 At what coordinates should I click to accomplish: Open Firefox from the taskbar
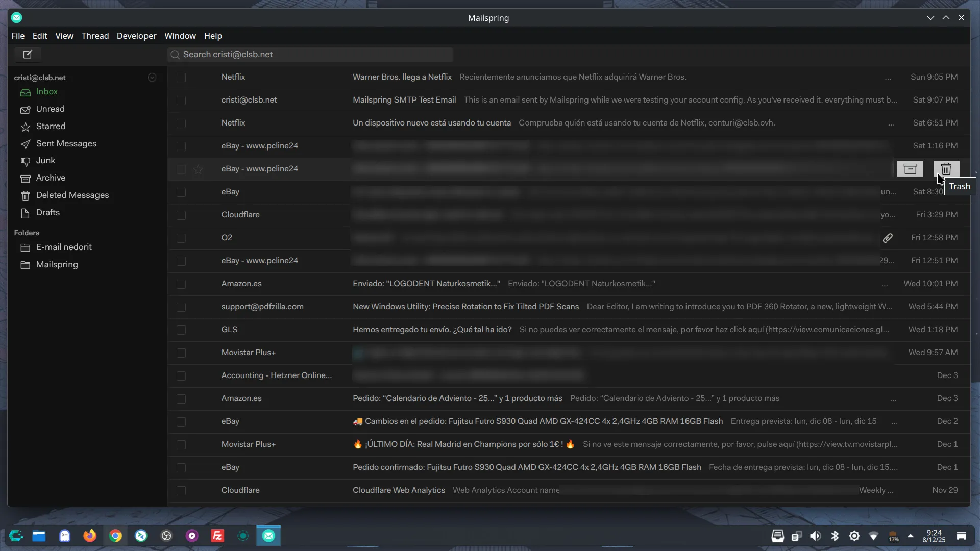[x=90, y=536]
